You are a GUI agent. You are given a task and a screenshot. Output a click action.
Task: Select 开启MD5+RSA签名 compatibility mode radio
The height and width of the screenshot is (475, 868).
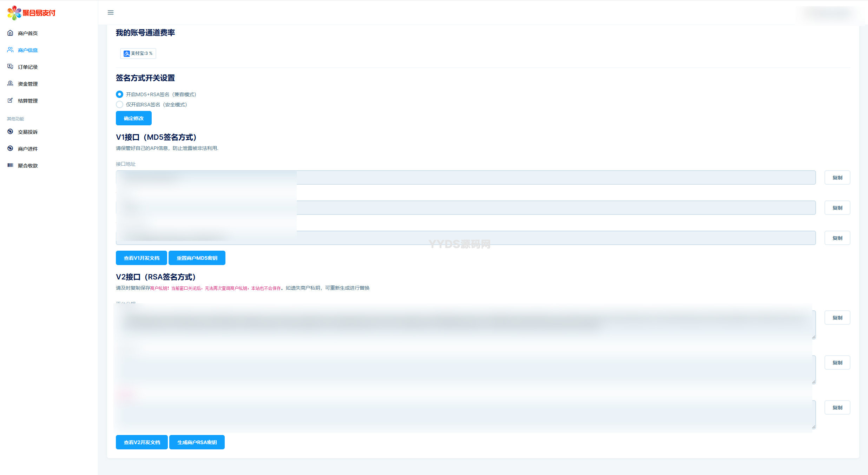[119, 94]
